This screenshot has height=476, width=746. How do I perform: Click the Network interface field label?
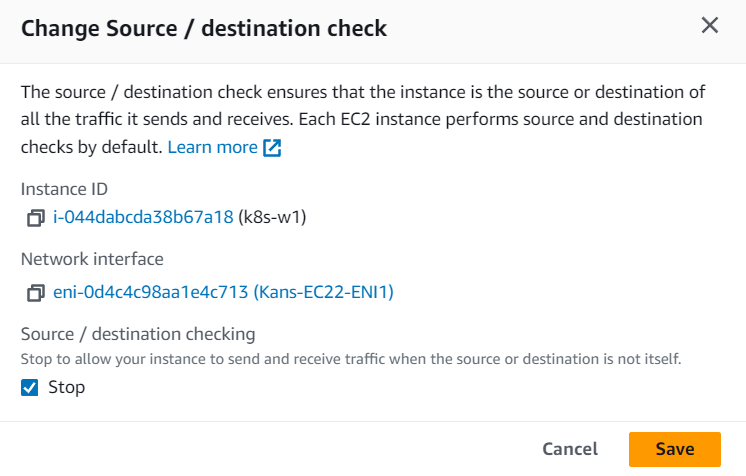click(92, 259)
